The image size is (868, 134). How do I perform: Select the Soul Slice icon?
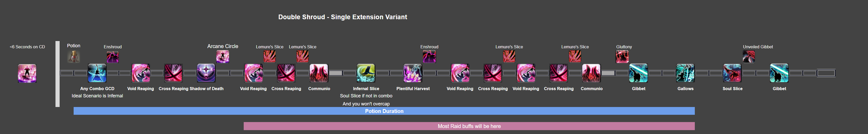click(x=732, y=73)
